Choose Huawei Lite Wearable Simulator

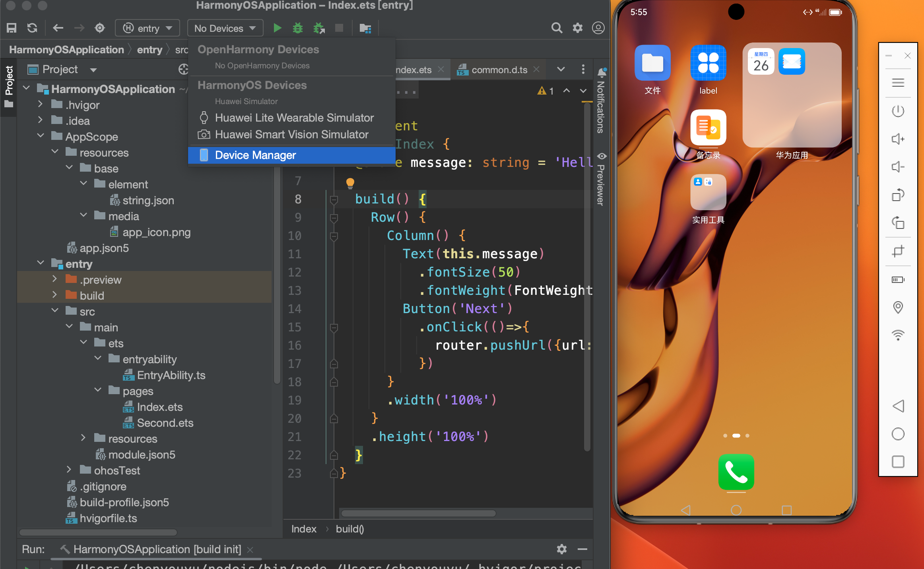[294, 118]
